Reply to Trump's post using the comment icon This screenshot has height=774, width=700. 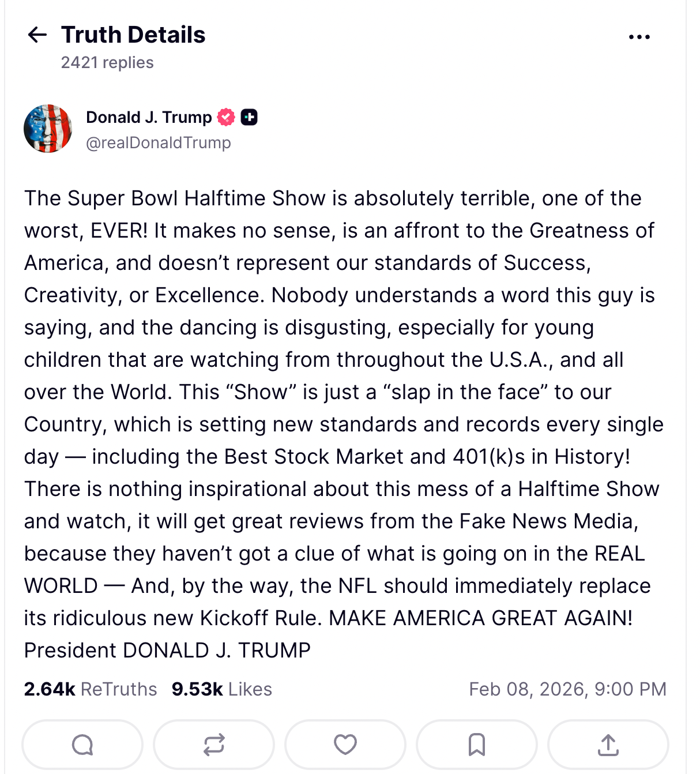81,745
